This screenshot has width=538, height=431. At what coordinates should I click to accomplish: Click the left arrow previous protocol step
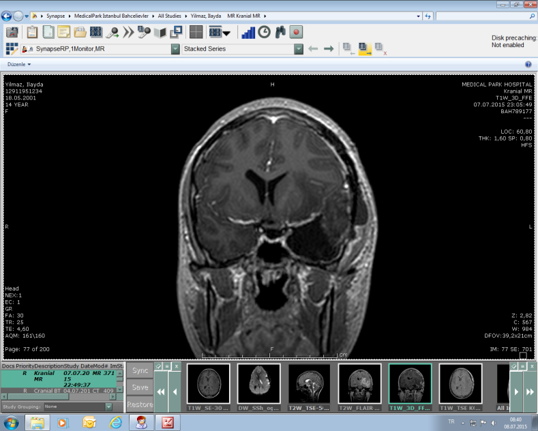313,49
